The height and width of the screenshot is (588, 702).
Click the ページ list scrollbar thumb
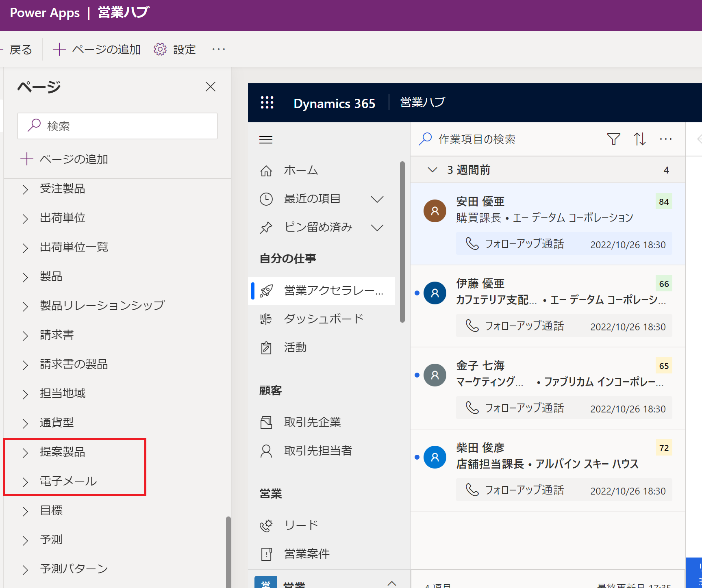click(228, 552)
